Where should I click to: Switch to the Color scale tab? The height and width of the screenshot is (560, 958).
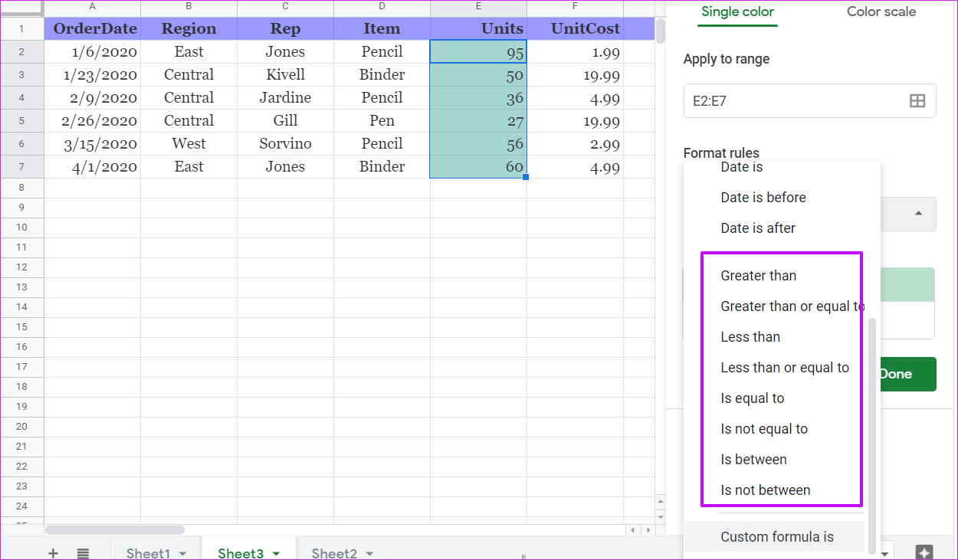coord(881,12)
